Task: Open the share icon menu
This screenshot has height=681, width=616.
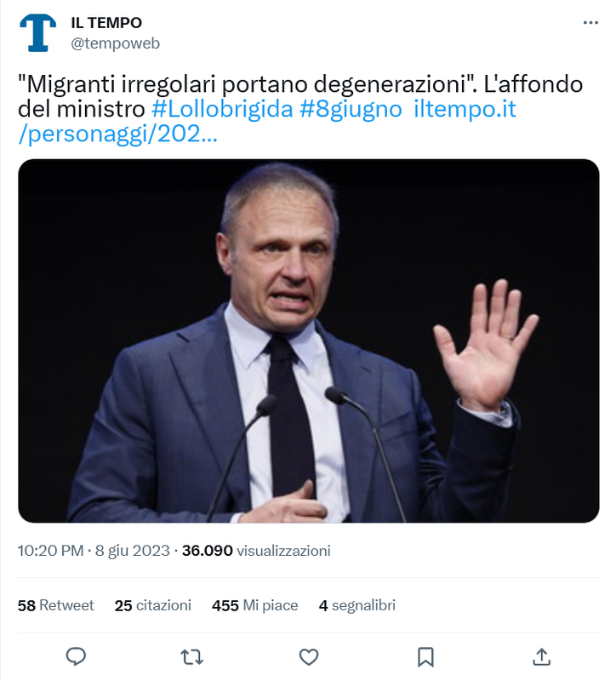Action: point(541,656)
